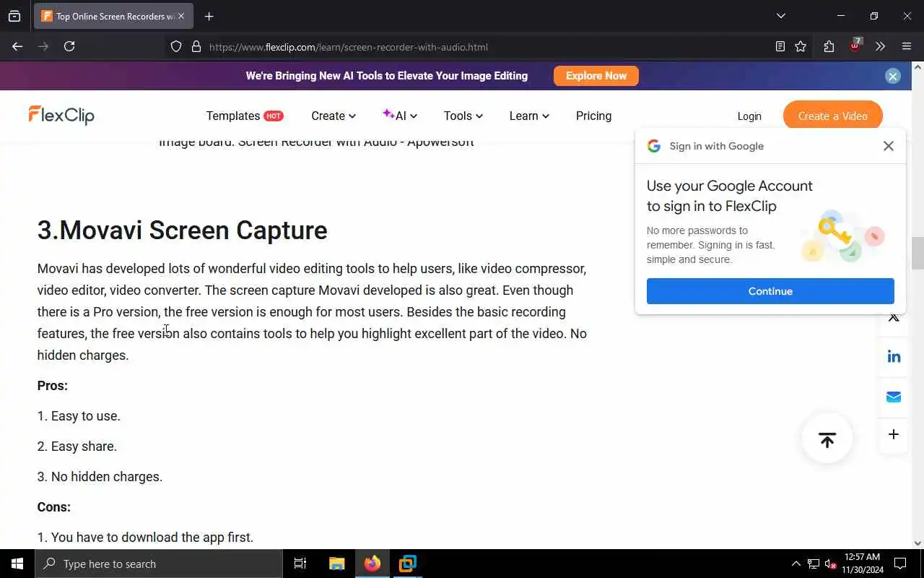The image size is (924, 578).
Task: Toggle reader view icon in address bar
Action: (x=780, y=46)
